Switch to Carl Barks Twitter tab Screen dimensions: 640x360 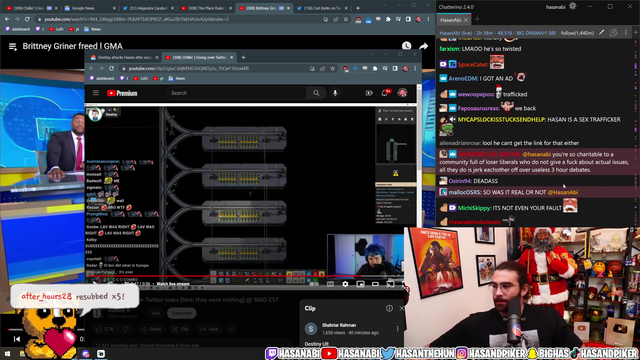tap(322, 8)
